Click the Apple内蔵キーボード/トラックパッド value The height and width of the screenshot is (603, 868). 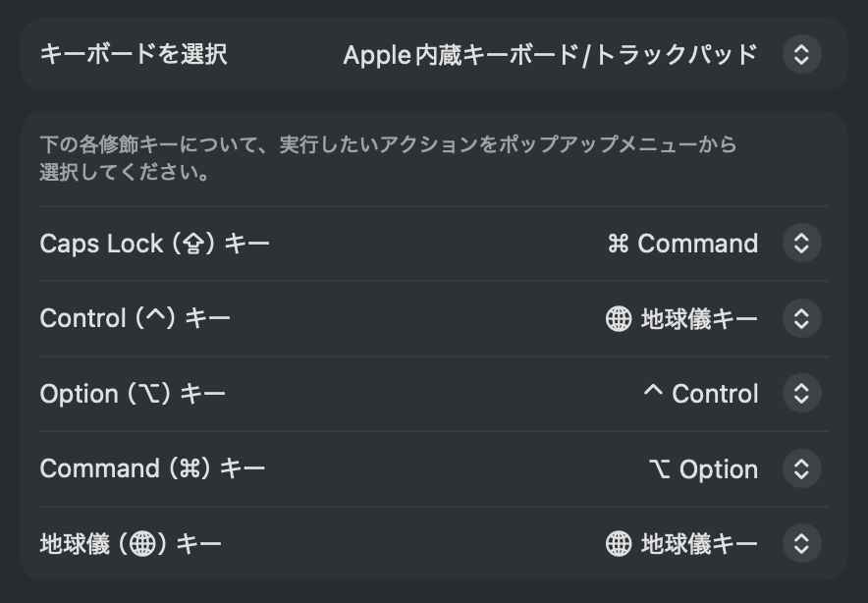click(550, 55)
